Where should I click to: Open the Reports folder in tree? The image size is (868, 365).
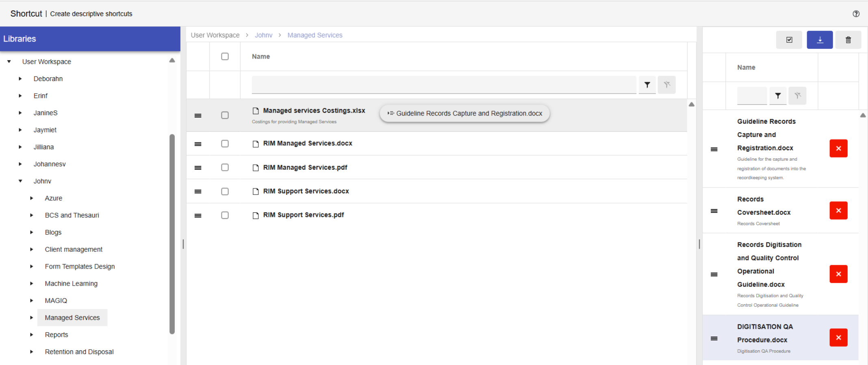tap(56, 335)
